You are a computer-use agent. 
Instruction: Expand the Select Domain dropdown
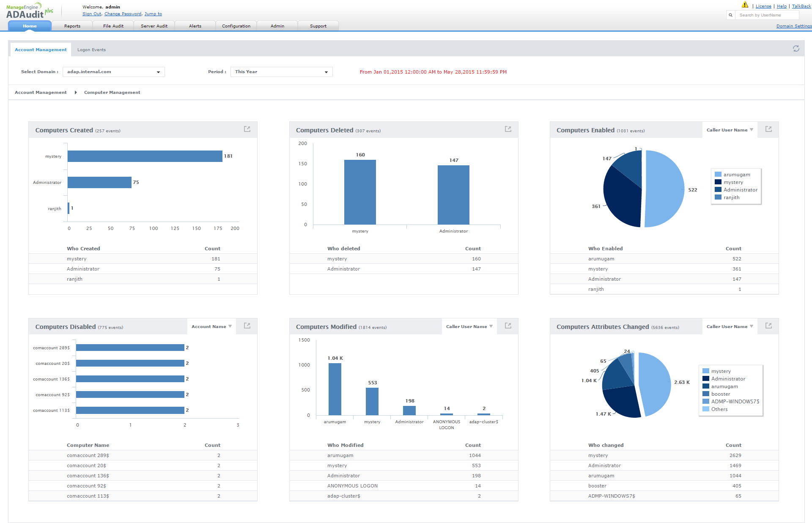click(x=113, y=72)
